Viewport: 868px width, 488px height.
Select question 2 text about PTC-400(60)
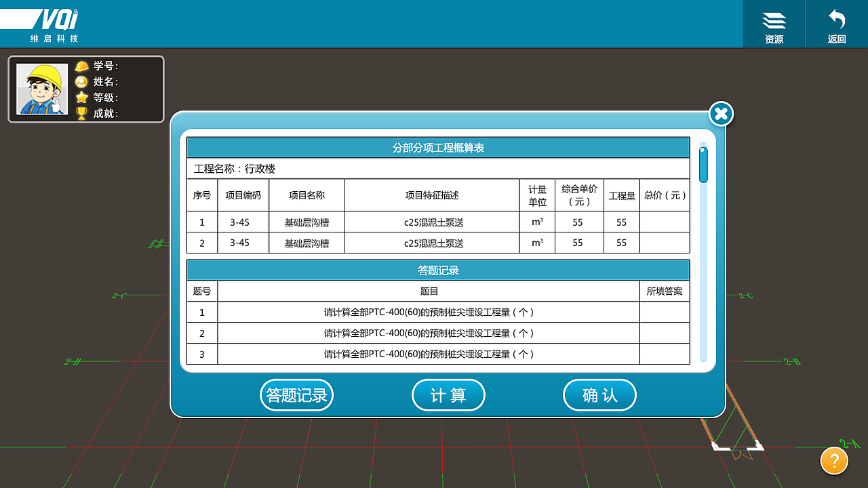point(429,333)
